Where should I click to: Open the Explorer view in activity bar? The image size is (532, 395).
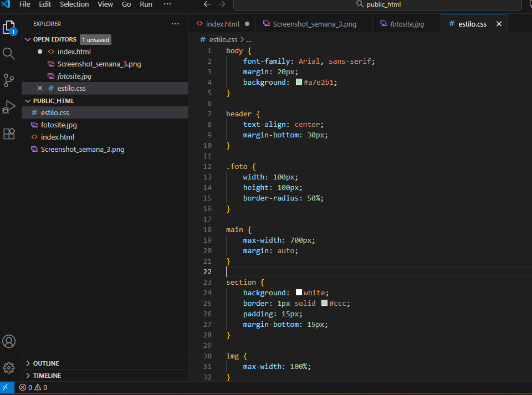pos(9,27)
